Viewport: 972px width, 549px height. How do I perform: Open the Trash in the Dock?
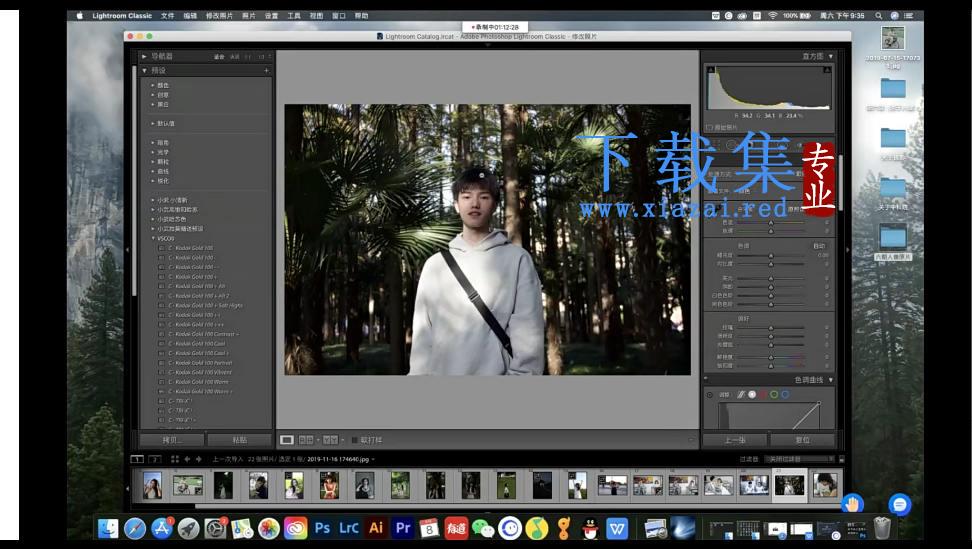point(881,528)
